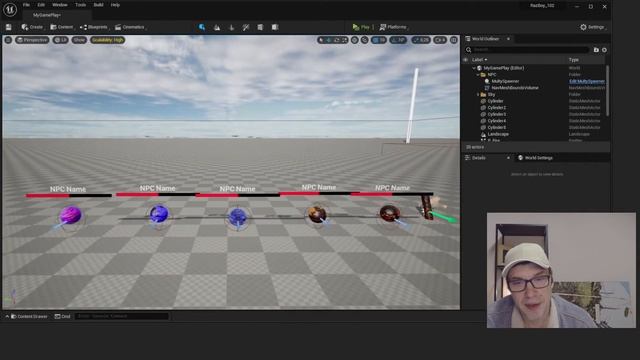Open the Blueprints dropdown in toolbar

point(94,27)
